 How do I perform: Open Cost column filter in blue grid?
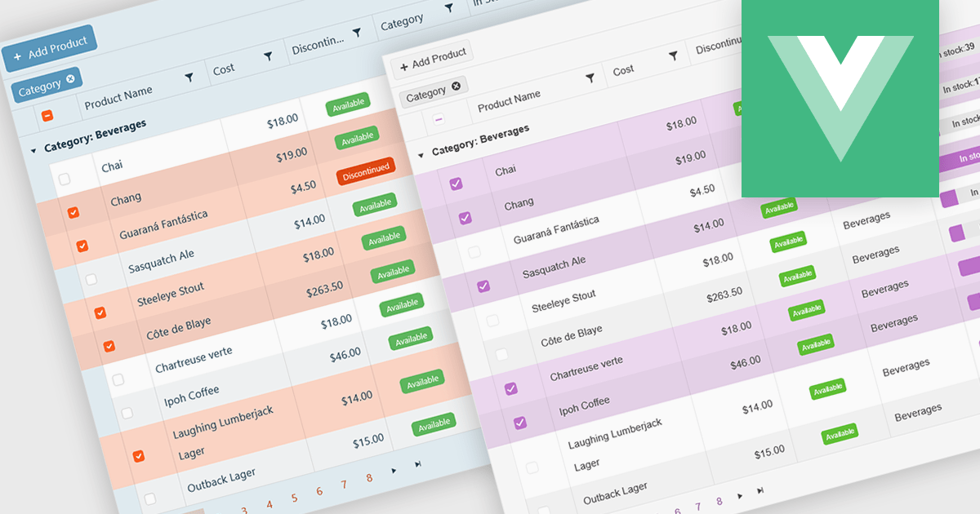(268, 56)
